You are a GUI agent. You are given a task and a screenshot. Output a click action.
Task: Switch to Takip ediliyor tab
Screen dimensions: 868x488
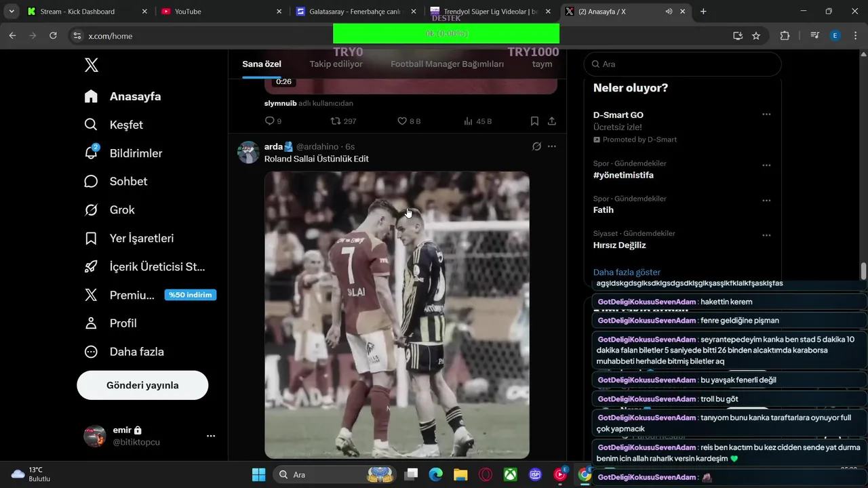336,64
